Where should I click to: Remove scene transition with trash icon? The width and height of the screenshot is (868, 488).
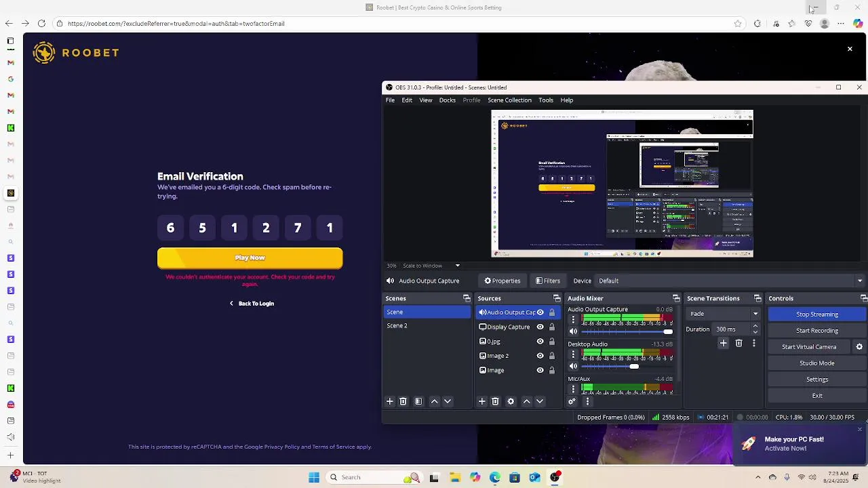point(739,344)
